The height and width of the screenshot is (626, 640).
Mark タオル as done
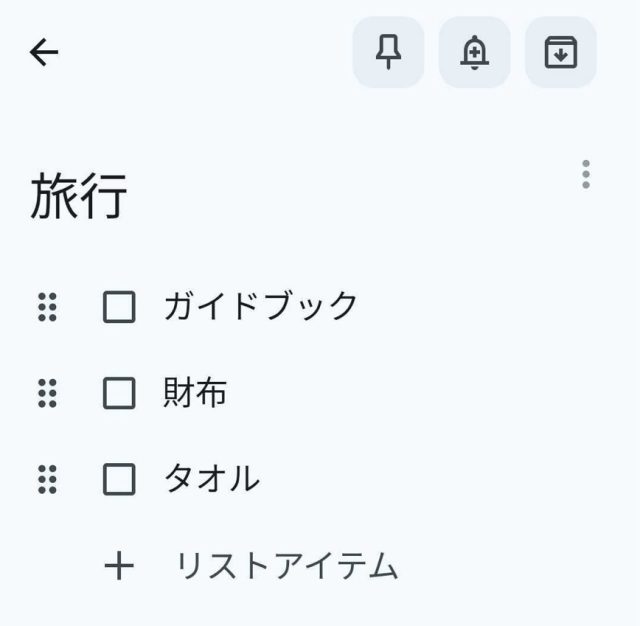119,480
